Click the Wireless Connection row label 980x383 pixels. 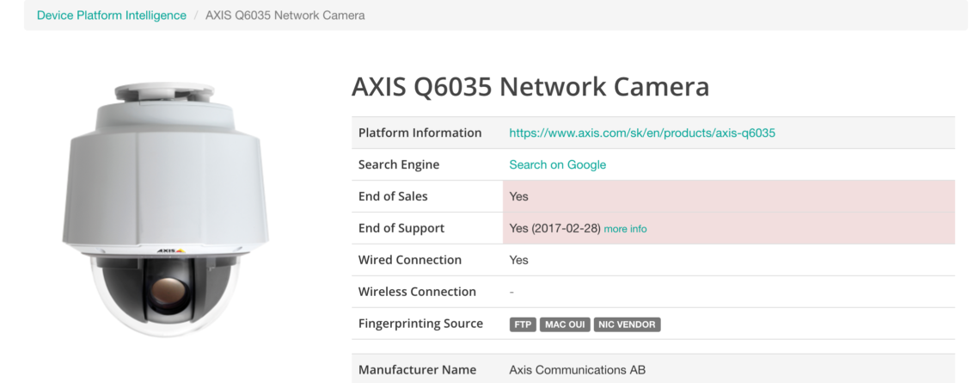click(x=417, y=292)
